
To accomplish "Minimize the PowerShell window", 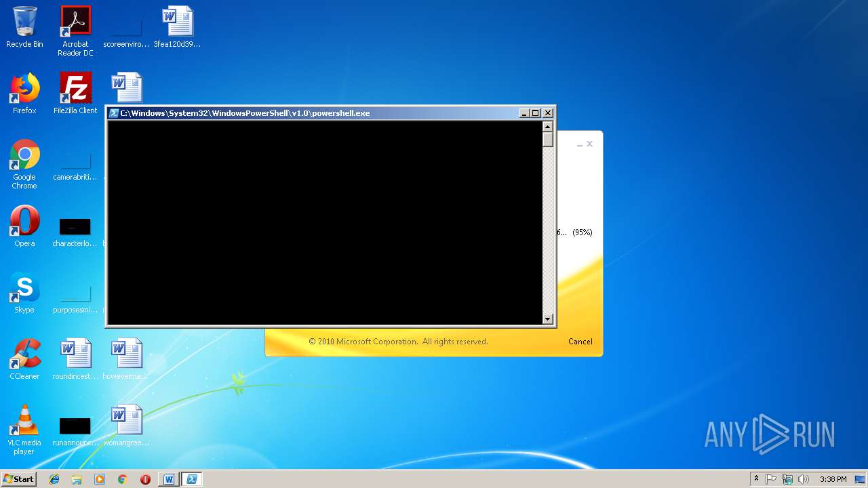I will [x=524, y=113].
